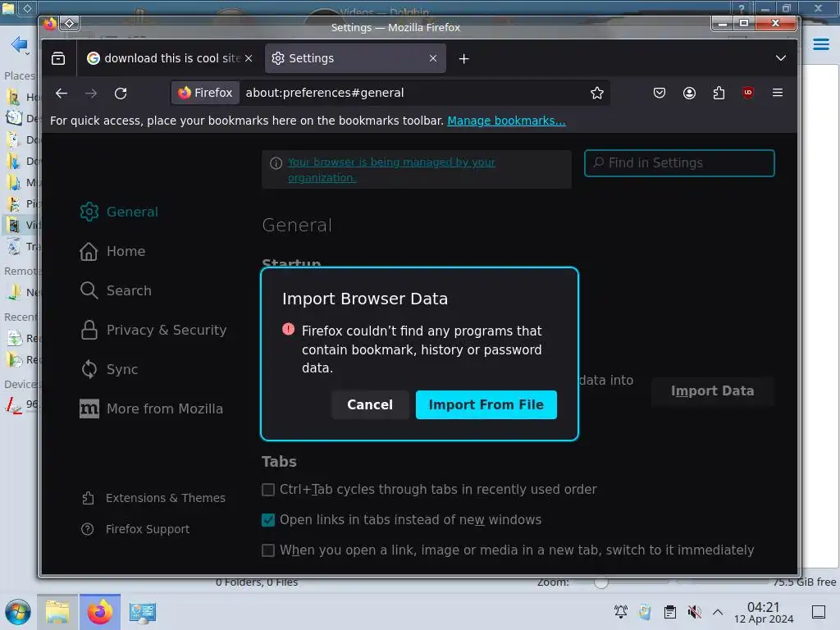
Task: Toggle Ctrl+Tab cycles through tabs checkbox
Action: pyautogui.click(x=268, y=490)
